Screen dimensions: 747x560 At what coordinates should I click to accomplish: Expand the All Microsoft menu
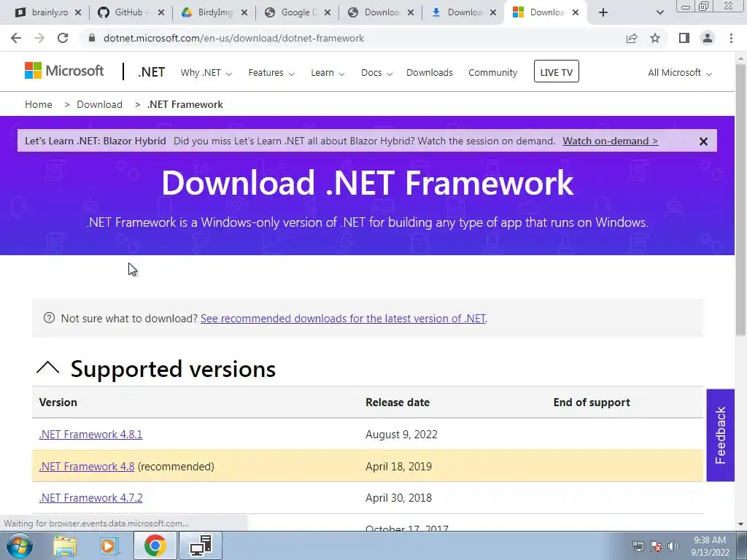[680, 73]
